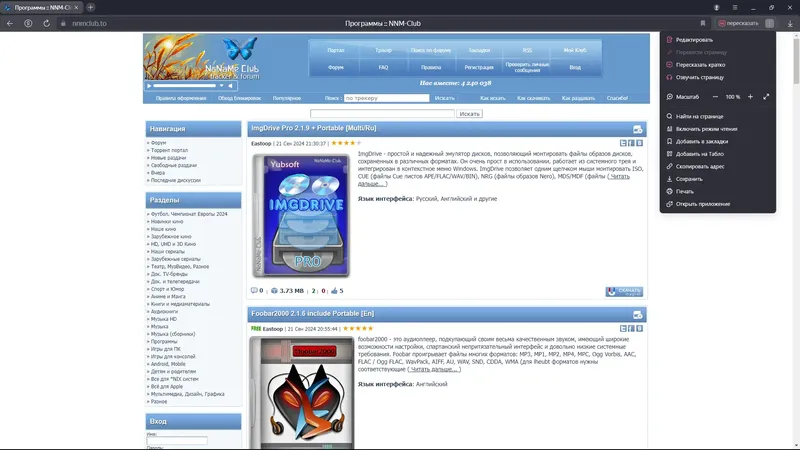Screen dimensions: 800x450
Task: Select Печать menu entry
Action: (x=717, y=191)
